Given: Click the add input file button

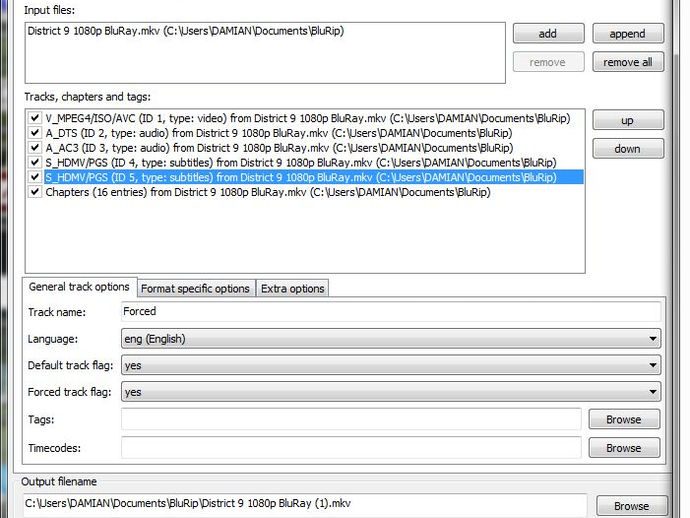Looking at the screenshot, I should coord(548,33).
